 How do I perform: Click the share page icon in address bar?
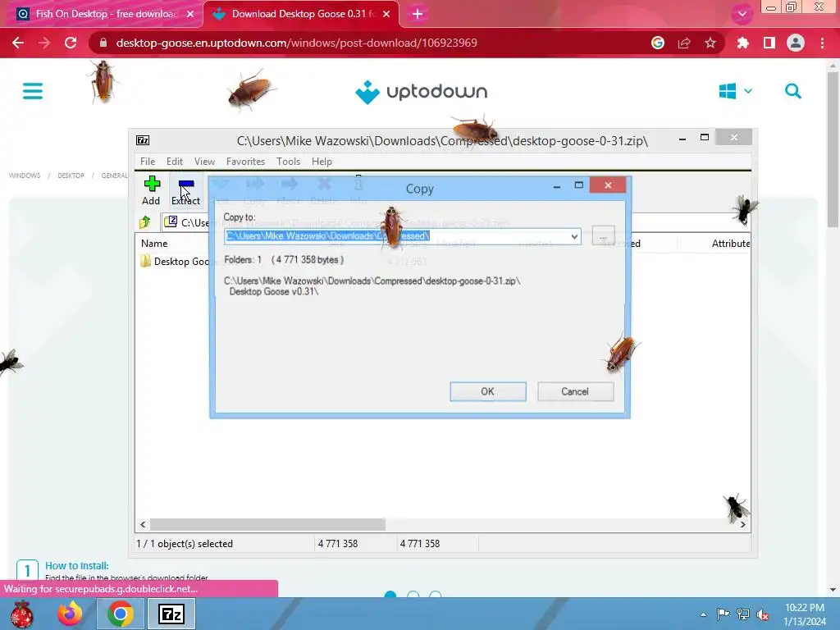coord(684,43)
